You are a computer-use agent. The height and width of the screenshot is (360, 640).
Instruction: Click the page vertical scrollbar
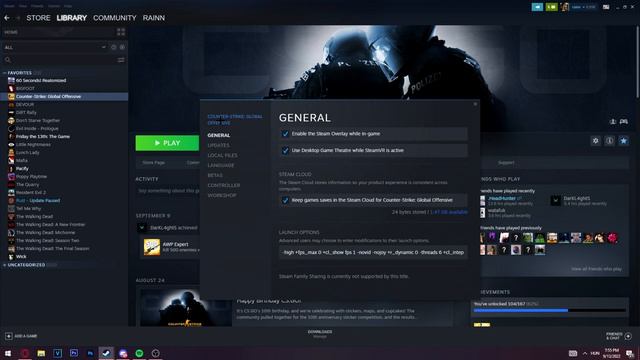click(x=638, y=61)
